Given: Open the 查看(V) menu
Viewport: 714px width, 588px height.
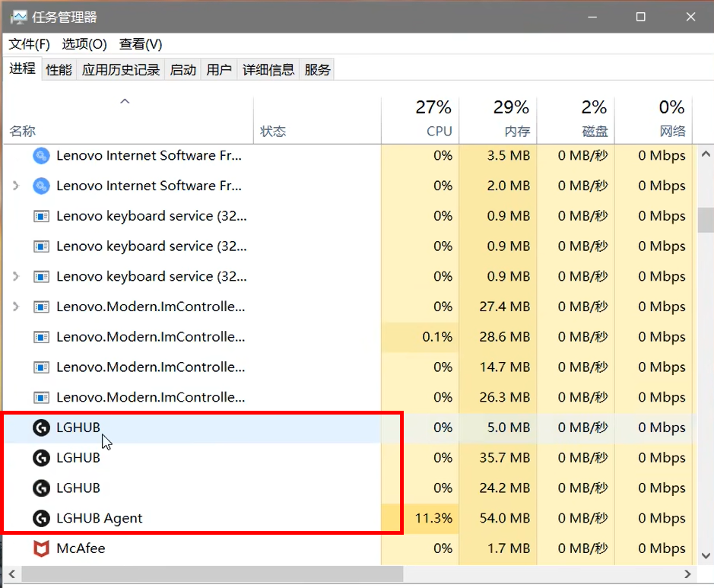Looking at the screenshot, I should click(140, 44).
